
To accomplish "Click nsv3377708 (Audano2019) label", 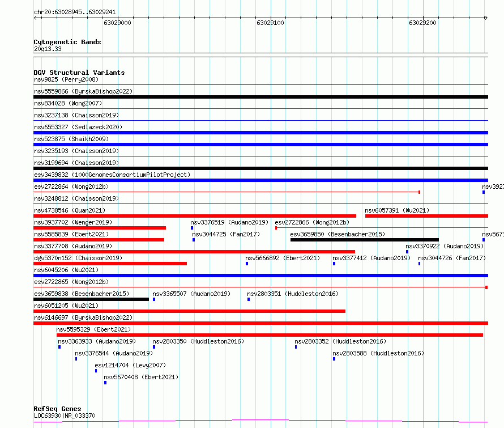I will (73, 246).
